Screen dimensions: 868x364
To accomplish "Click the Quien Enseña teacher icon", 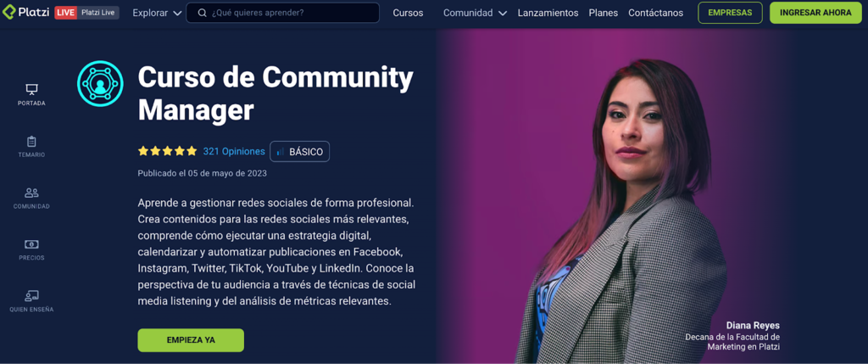I will pos(31,295).
